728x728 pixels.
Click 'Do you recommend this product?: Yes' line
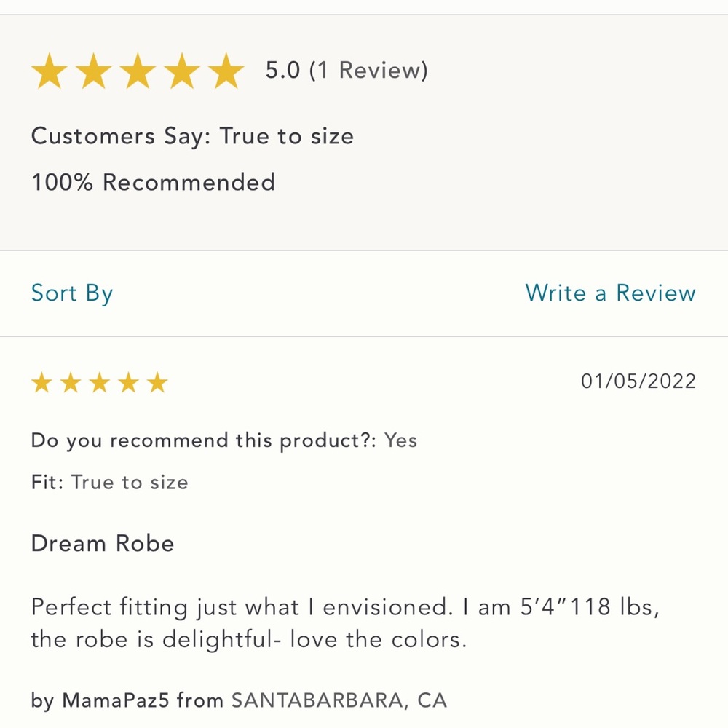[x=223, y=440]
